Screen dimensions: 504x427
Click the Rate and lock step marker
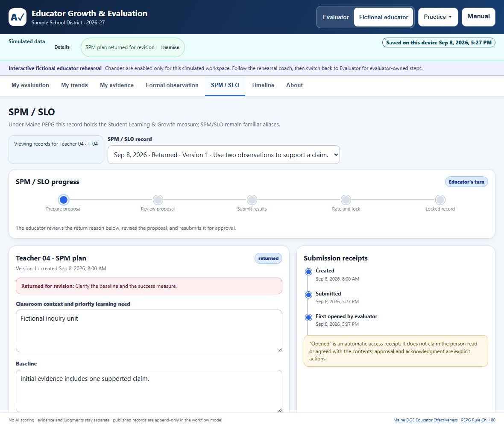point(346,200)
